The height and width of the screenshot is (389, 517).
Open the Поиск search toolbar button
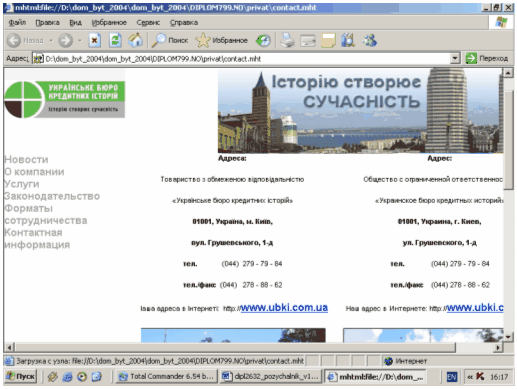(x=170, y=40)
